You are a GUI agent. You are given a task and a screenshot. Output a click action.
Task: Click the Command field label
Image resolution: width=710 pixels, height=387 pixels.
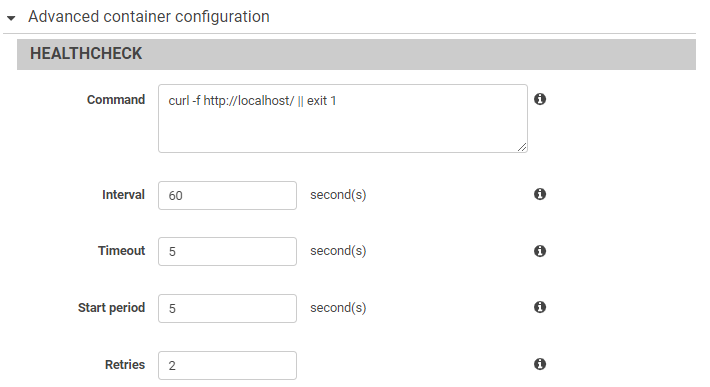(x=116, y=100)
